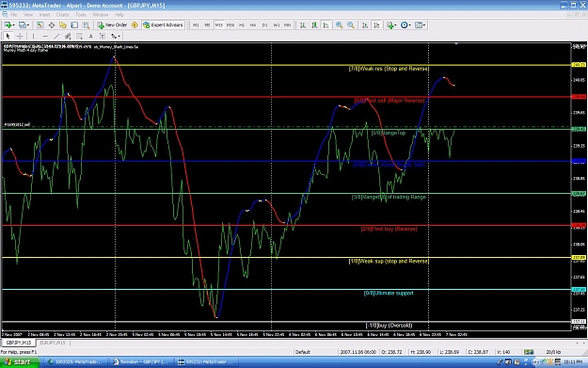This screenshot has width=588, height=368.
Task: Select the Vertical Line drawing tool
Action: pos(33,36)
